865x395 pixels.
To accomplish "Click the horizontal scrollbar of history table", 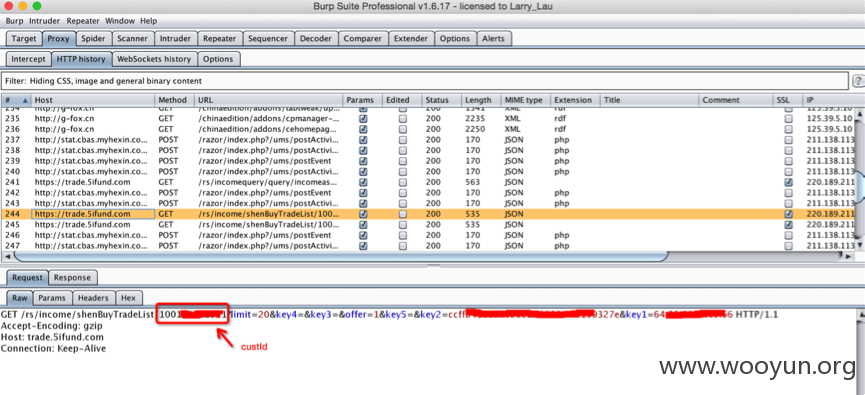I will pos(340,257).
